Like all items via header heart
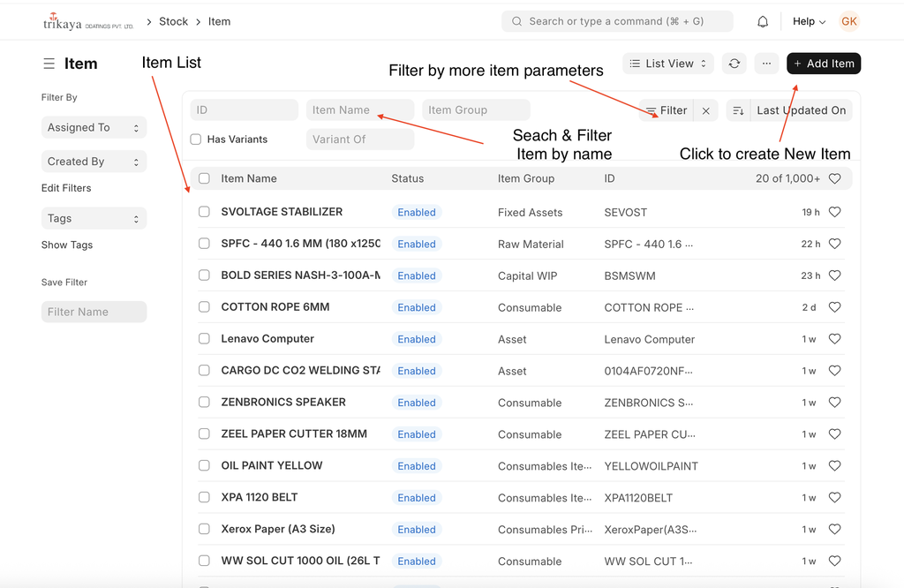 click(x=834, y=178)
